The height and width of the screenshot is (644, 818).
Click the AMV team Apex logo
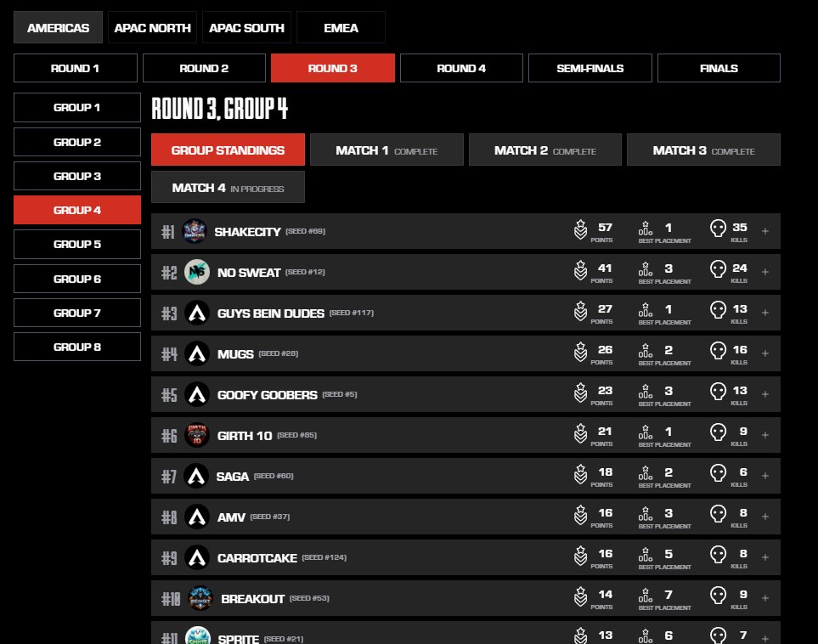point(197,517)
